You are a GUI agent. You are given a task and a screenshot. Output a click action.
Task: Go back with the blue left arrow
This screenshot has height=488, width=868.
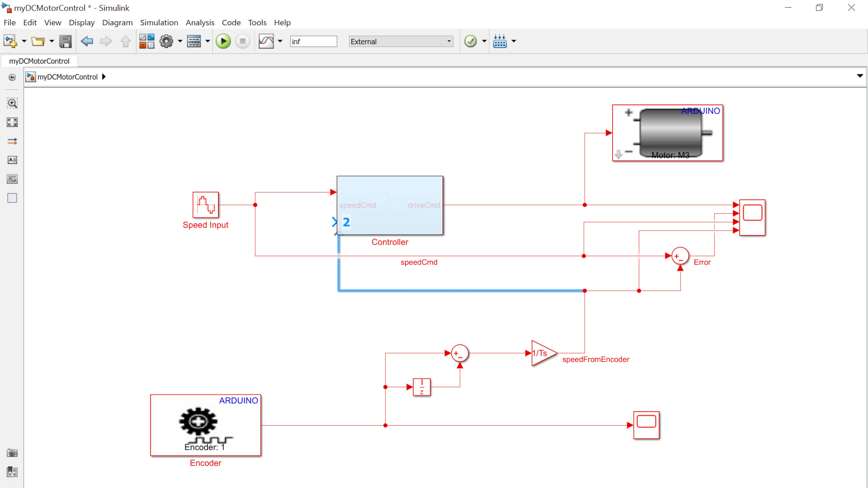[x=87, y=41]
